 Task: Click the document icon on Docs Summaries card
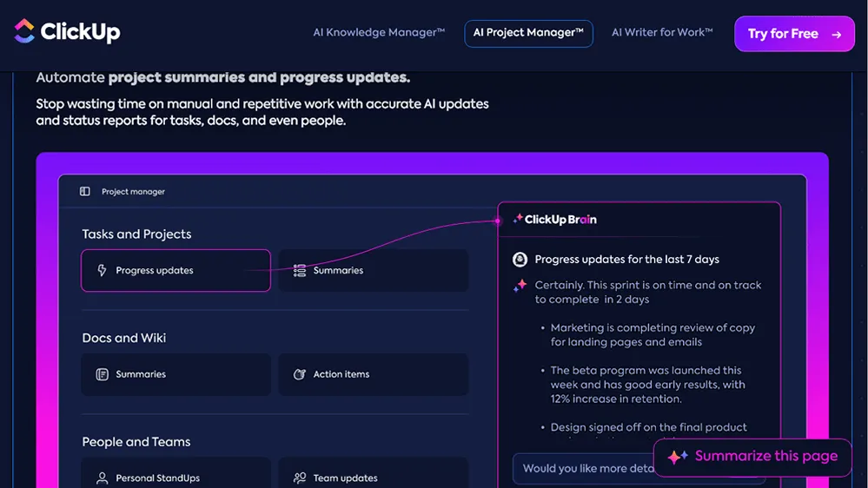(x=102, y=374)
